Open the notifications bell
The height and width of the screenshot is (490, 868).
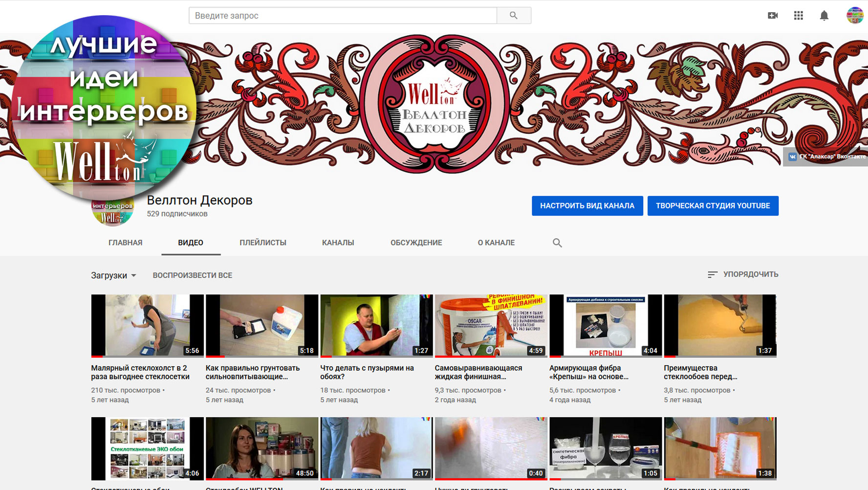[x=824, y=16]
